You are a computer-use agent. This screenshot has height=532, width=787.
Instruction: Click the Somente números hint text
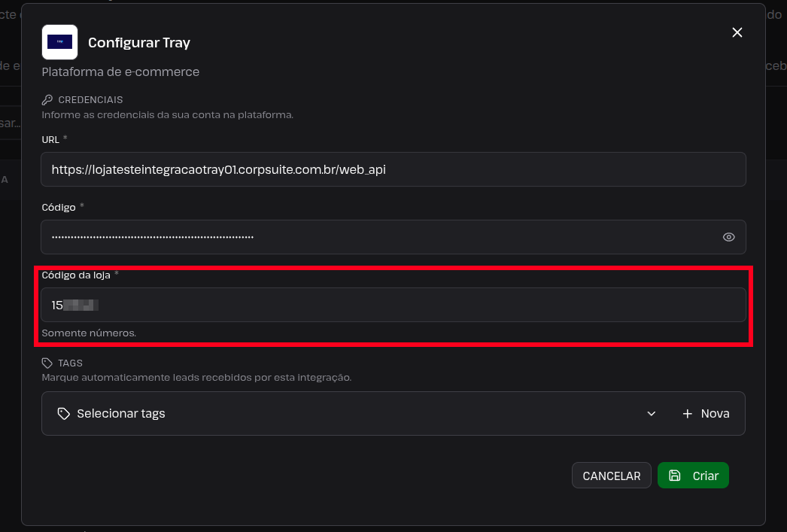tap(89, 333)
